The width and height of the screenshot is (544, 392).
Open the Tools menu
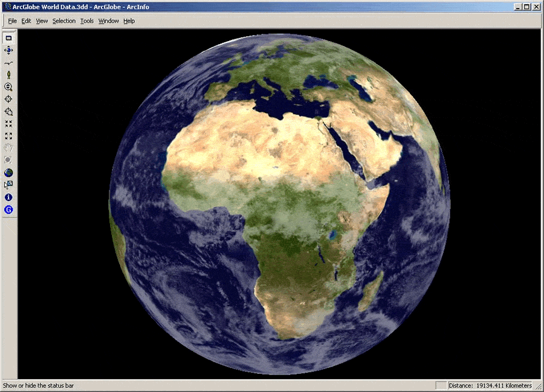pos(86,21)
